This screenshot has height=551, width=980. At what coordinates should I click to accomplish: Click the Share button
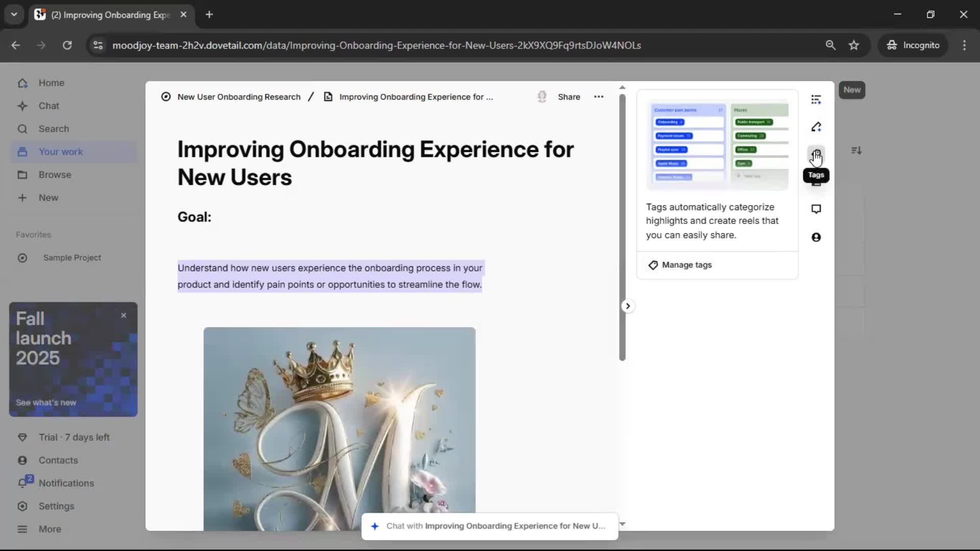pyautogui.click(x=569, y=97)
